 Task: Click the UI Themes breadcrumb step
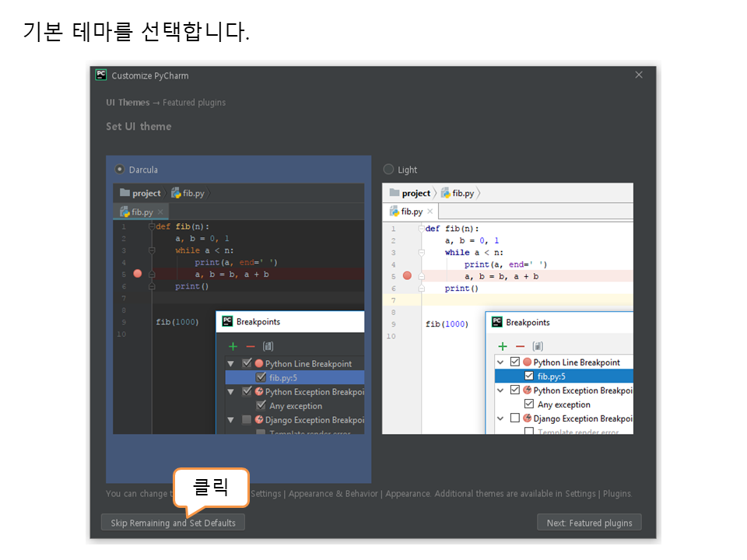tap(128, 103)
